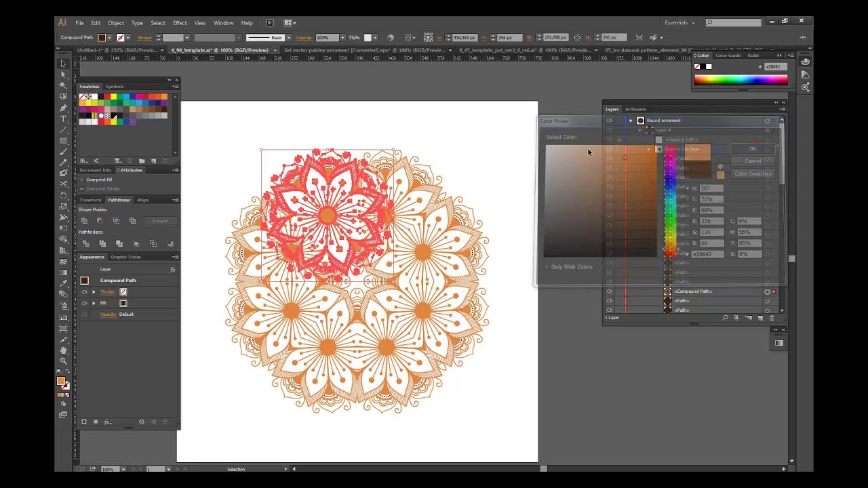Viewport: 868px width, 488px height.
Task: Select the Rotate tool
Action: click(64, 195)
